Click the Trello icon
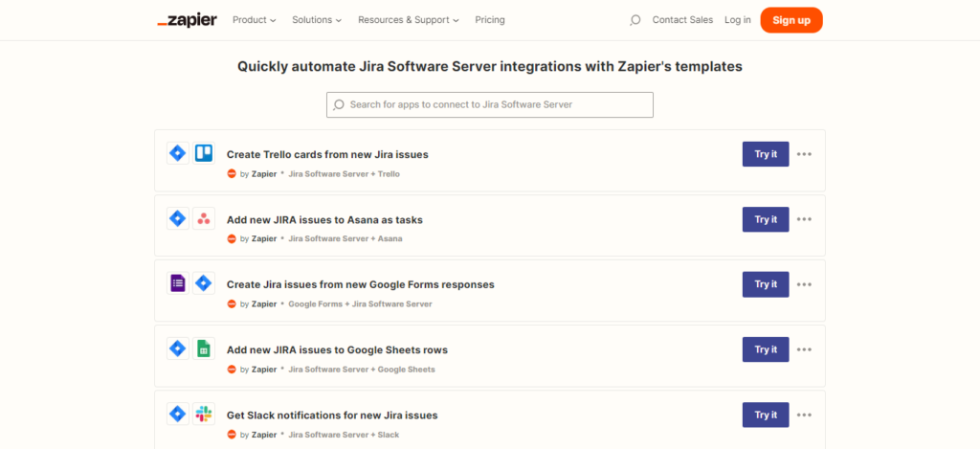The height and width of the screenshot is (449, 980). [204, 153]
